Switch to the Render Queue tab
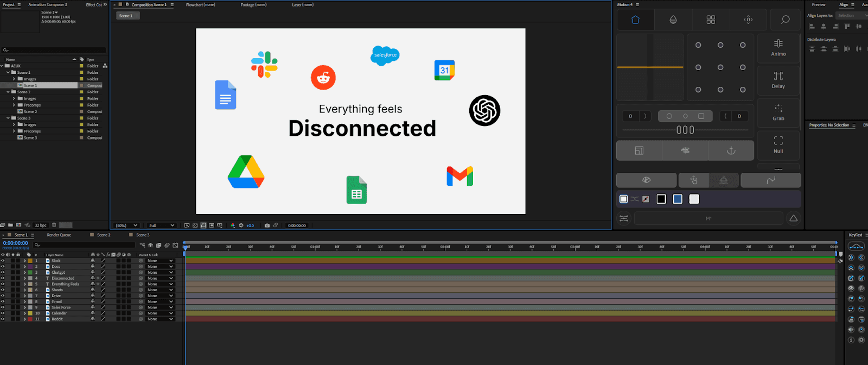Viewport: 868px width, 365px height. click(x=59, y=235)
